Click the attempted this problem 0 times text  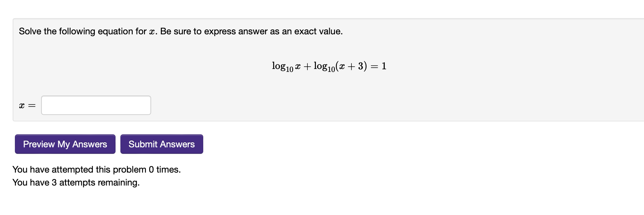tap(96, 169)
